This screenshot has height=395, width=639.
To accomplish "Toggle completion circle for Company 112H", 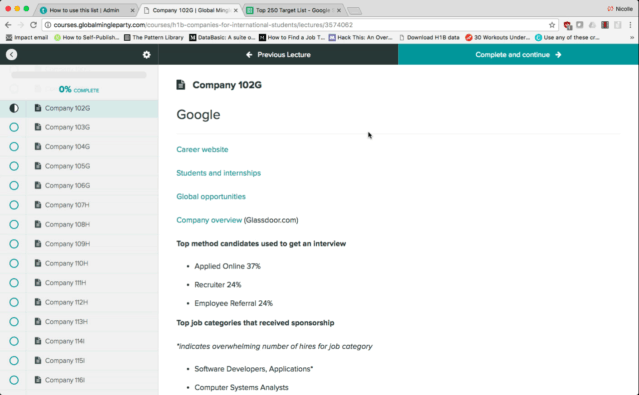I will [14, 302].
